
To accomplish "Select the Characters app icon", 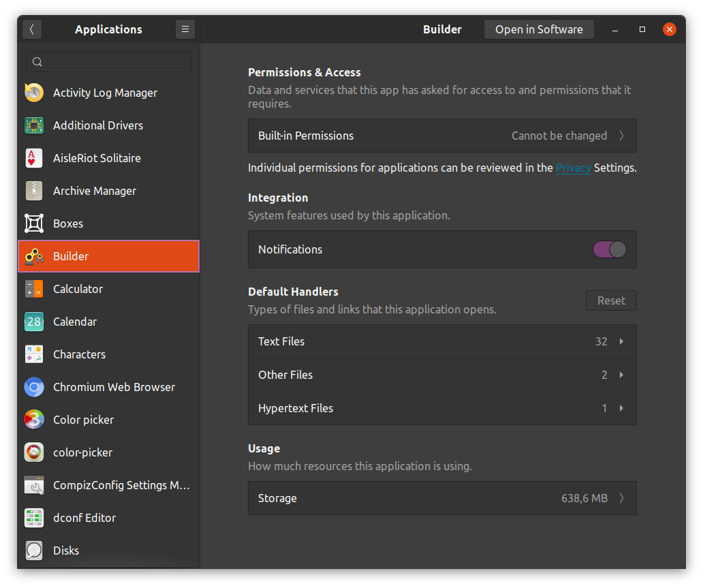I will pos(34,355).
